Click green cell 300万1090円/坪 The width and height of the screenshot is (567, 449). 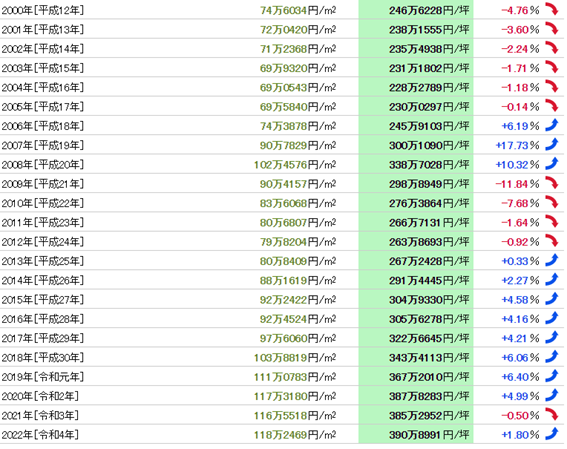(x=416, y=145)
